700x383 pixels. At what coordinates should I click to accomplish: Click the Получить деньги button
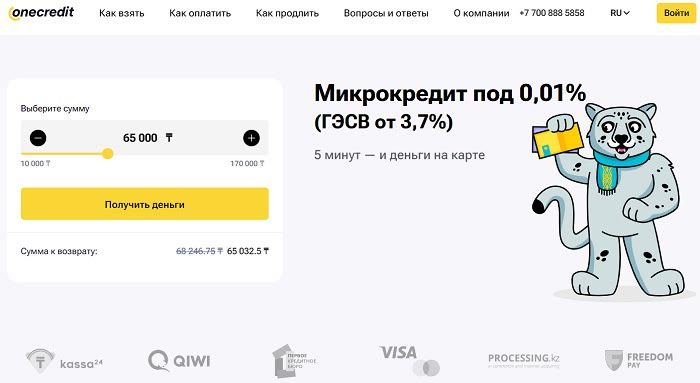pos(145,204)
